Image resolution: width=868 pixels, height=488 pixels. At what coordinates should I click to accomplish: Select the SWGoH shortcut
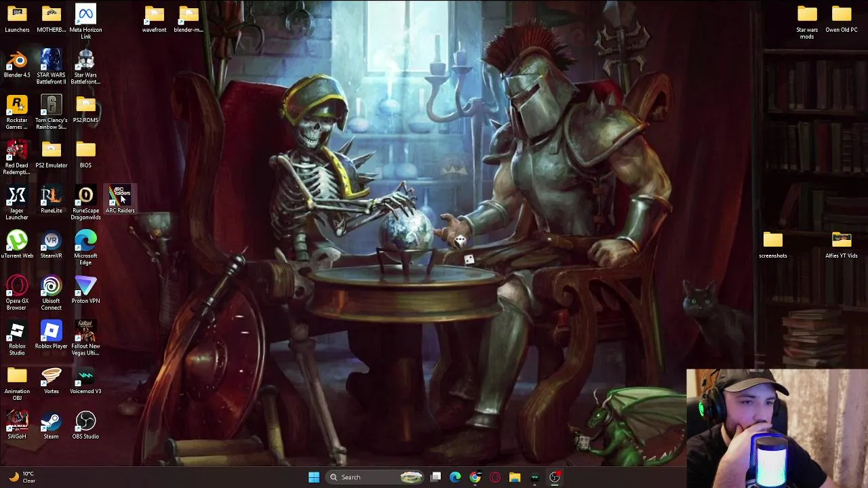[17, 426]
